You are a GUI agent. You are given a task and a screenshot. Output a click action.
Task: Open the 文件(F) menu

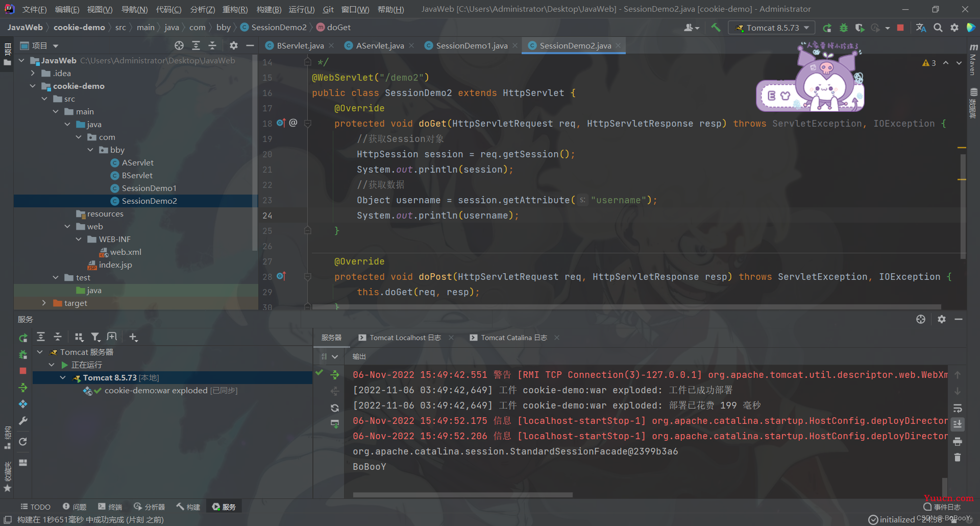(34, 9)
